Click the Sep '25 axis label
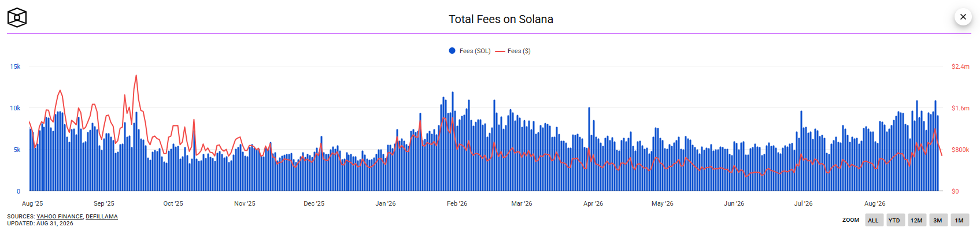The width and height of the screenshot is (980, 234). point(104,203)
